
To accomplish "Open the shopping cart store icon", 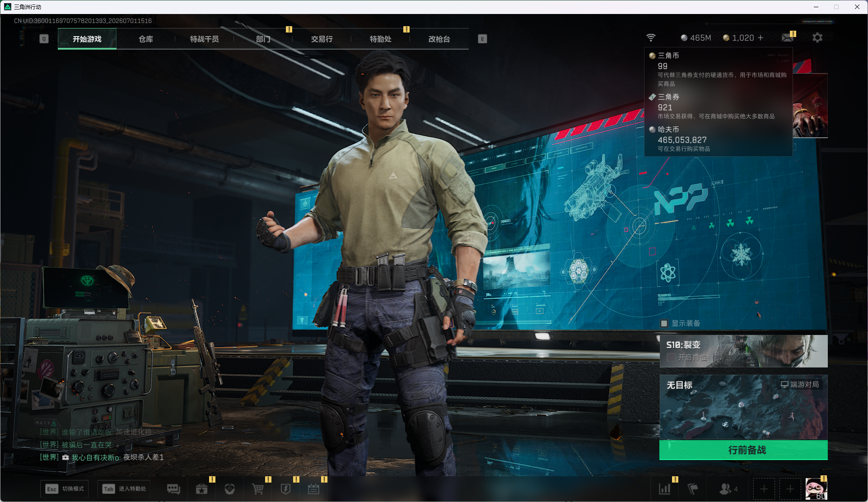I will (x=258, y=489).
